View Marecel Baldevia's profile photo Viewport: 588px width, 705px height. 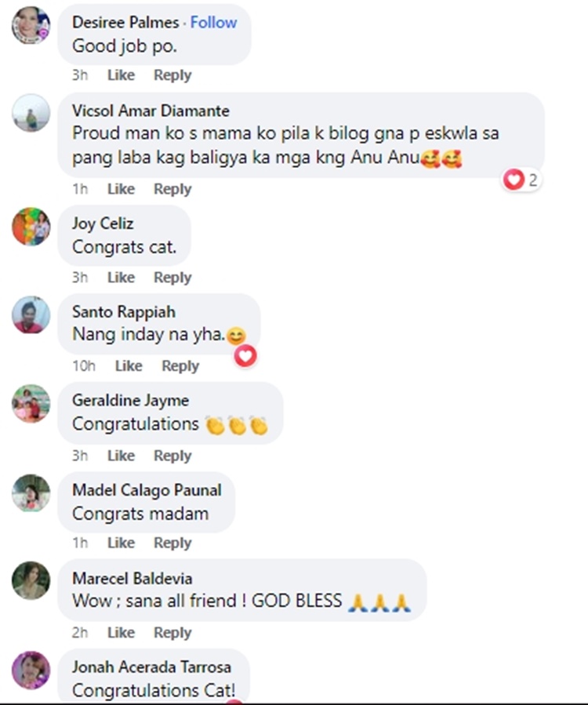31,580
